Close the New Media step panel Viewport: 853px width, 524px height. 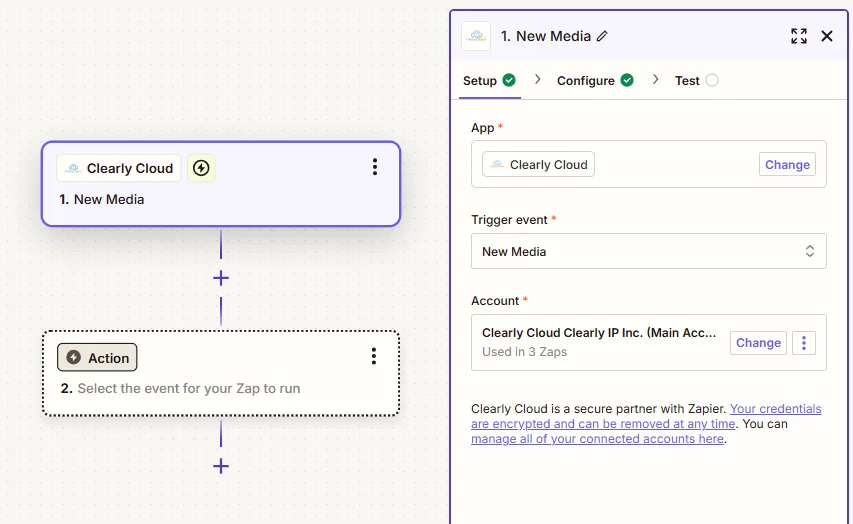tap(827, 36)
